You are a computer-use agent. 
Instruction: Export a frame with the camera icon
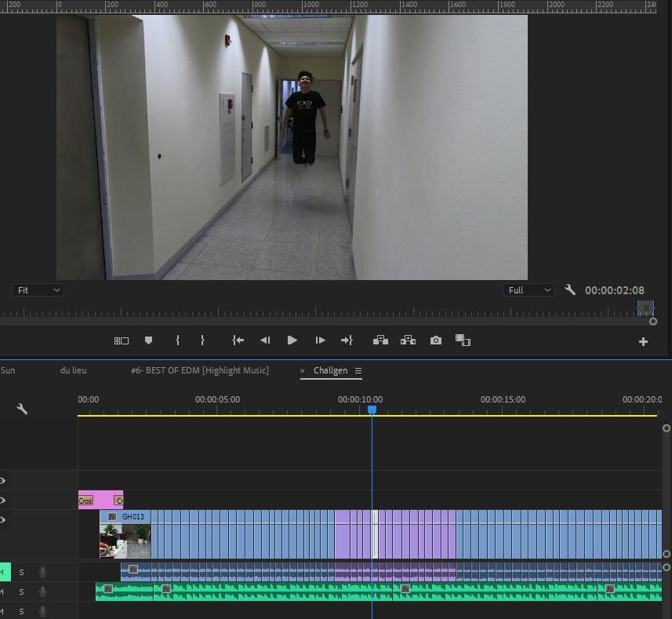[x=436, y=340]
